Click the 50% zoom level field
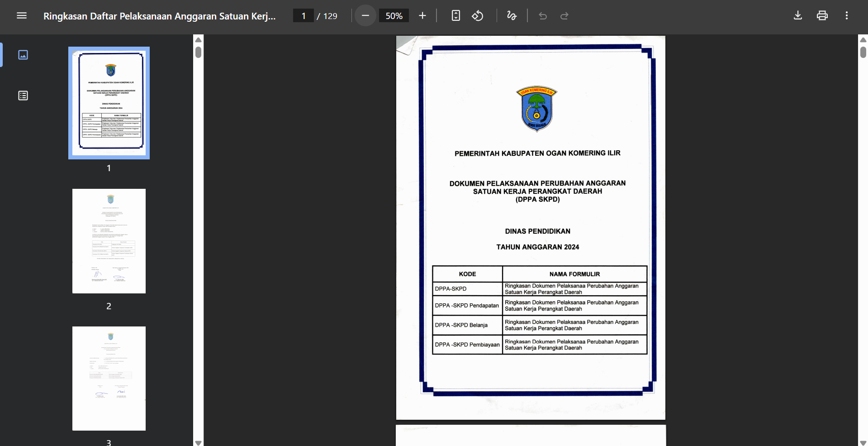The height and width of the screenshot is (446, 868). [394, 16]
